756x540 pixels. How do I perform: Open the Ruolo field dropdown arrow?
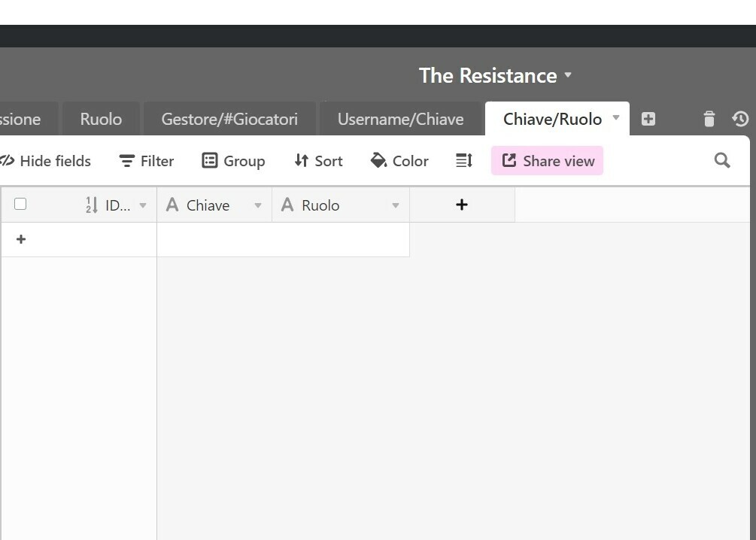396,205
